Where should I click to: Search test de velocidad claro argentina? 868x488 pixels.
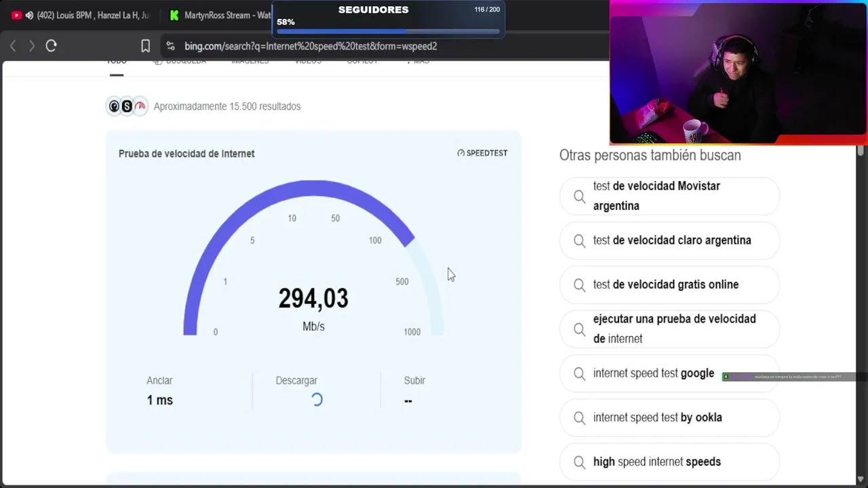pos(669,241)
